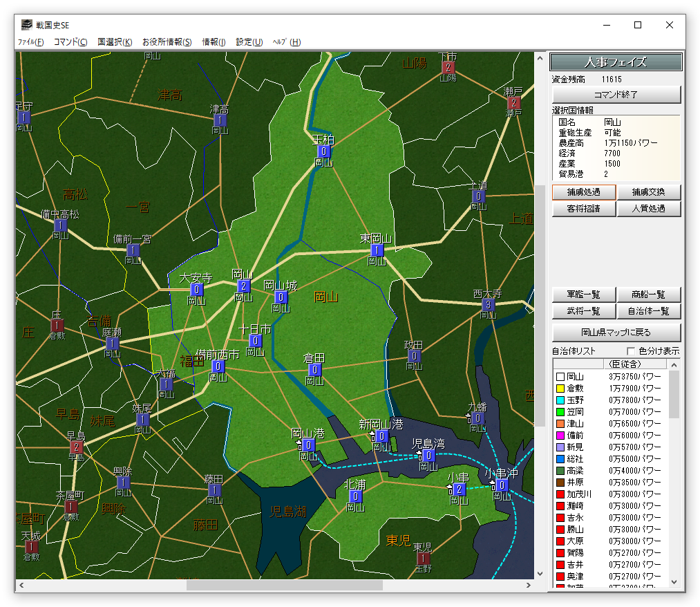Select the 小串 port marker

pyautogui.click(x=460, y=489)
